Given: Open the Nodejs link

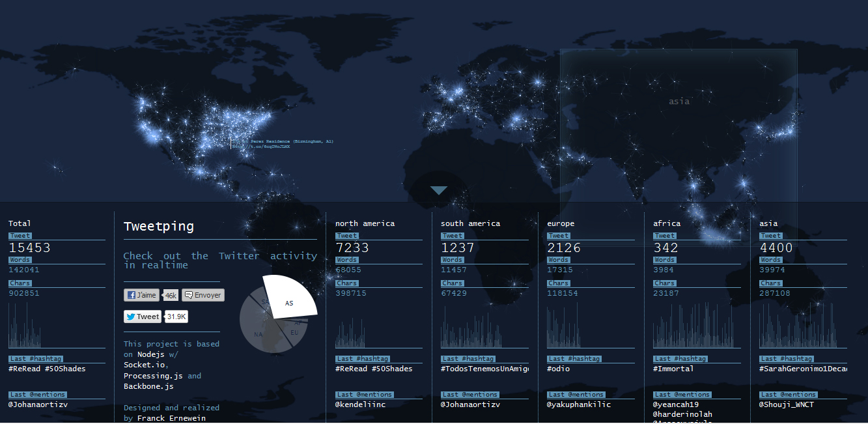Looking at the screenshot, I should (152, 355).
